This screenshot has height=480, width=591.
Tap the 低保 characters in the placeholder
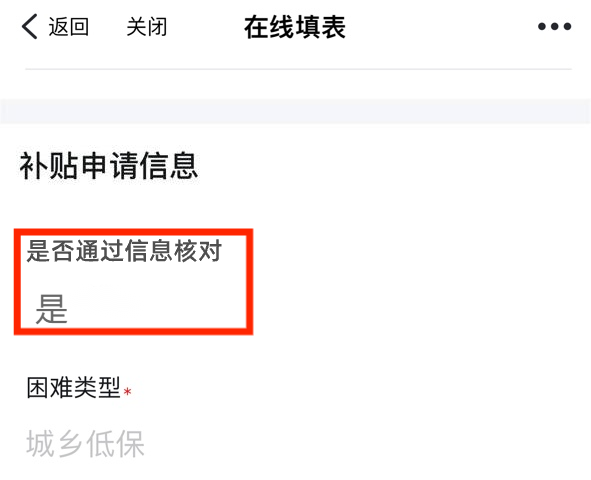tap(115, 444)
